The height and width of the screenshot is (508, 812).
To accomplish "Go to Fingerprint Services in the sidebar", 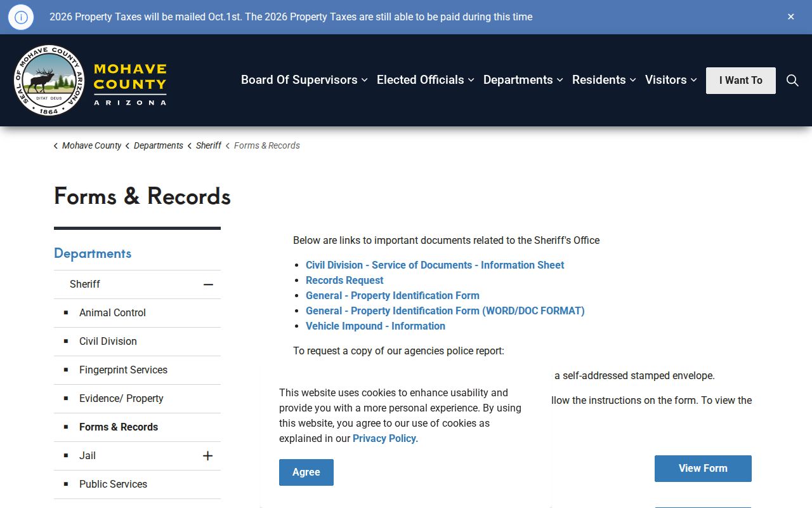I will pos(123,370).
